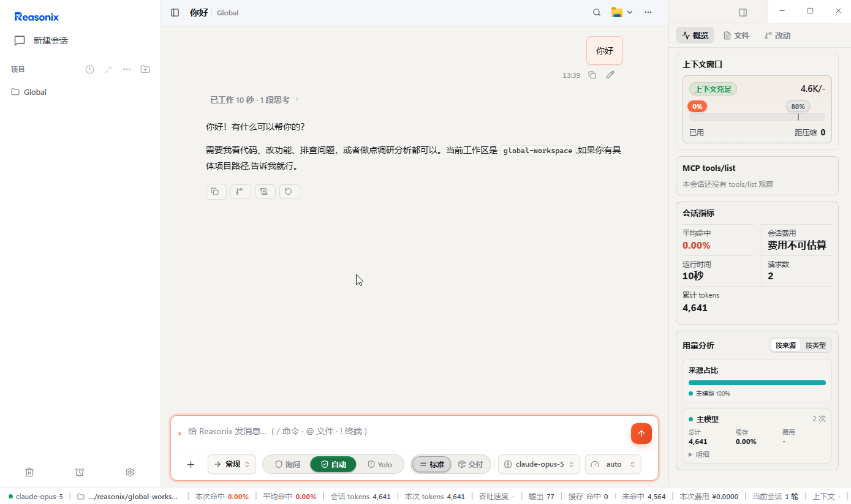This screenshot has height=504, width=851.
Task: Branch the conversation from this reply
Action: (x=241, y=192)
